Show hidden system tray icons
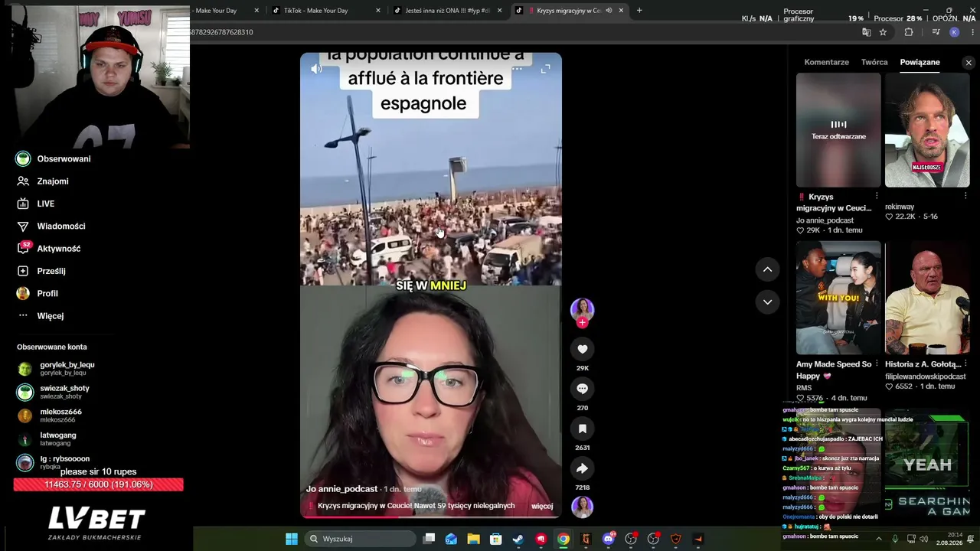Viewport: 980px width, 551px height. point(878,539)
